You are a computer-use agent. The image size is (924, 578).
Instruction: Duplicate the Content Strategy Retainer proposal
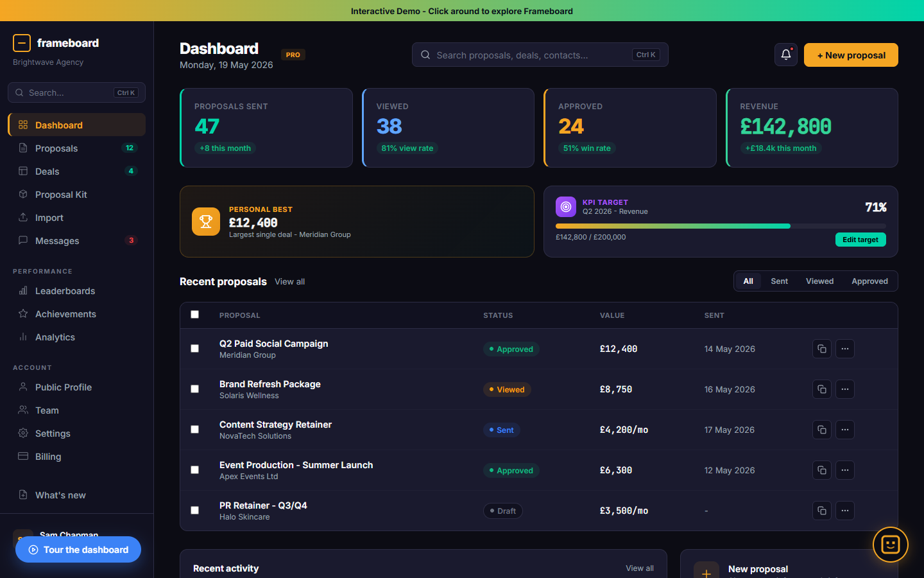coord(822,430)
